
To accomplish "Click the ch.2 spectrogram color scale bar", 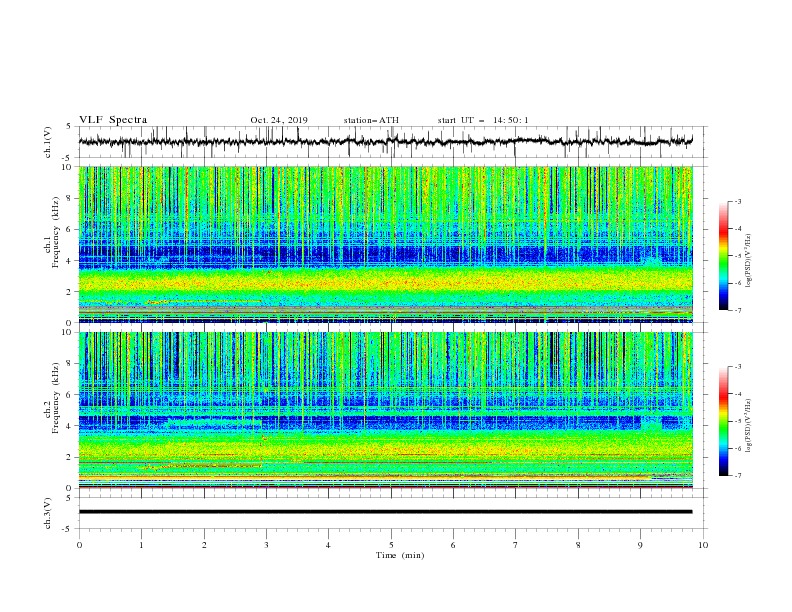I will point(723,421).
